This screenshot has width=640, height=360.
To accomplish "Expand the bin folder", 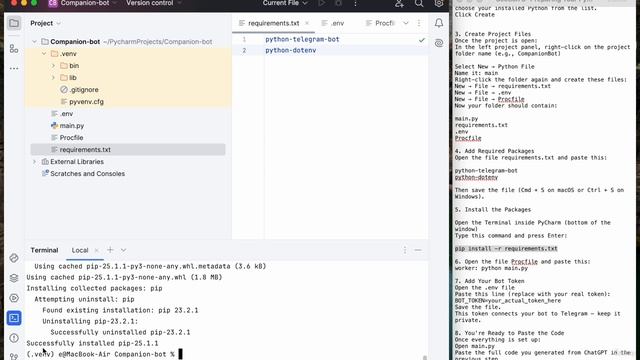I will click(x=53, y=66).
